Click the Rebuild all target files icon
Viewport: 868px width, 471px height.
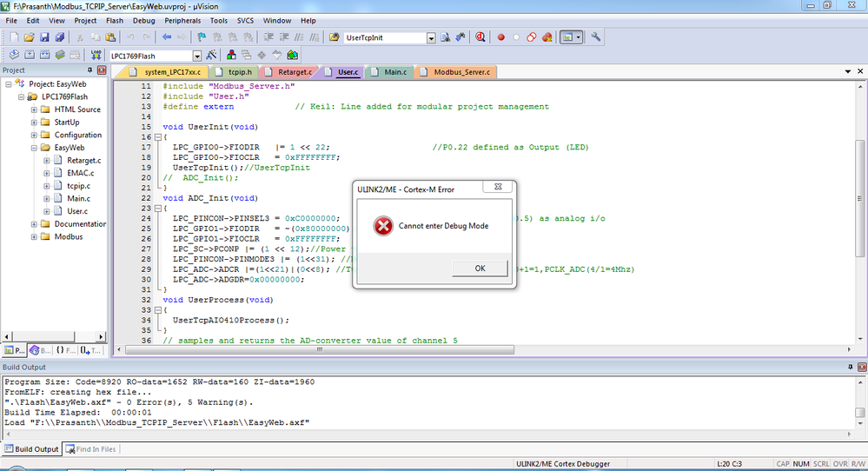tap(45, 55)
